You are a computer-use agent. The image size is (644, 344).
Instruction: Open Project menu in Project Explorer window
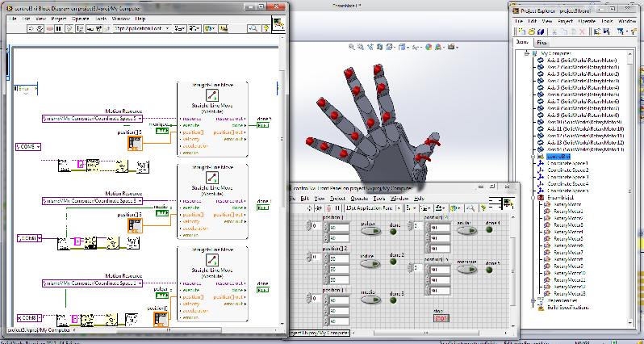click(x=565, y=21)
